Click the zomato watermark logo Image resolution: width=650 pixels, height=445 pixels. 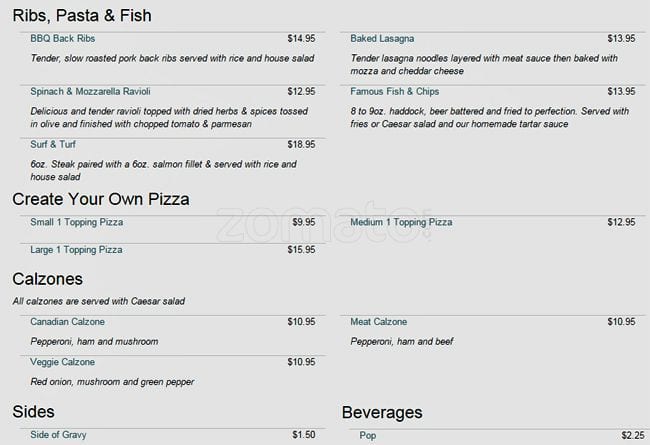click(x=325, y=223)
